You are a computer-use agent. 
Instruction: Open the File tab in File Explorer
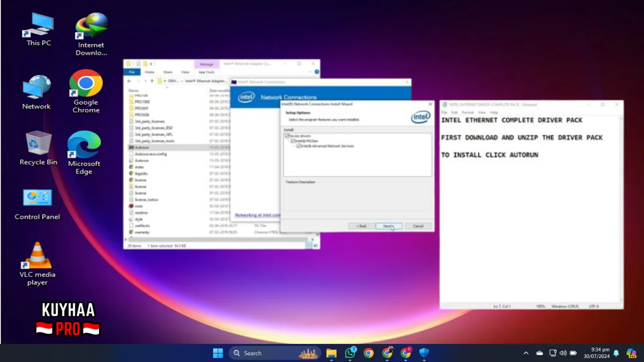click(x=132, y=72)
